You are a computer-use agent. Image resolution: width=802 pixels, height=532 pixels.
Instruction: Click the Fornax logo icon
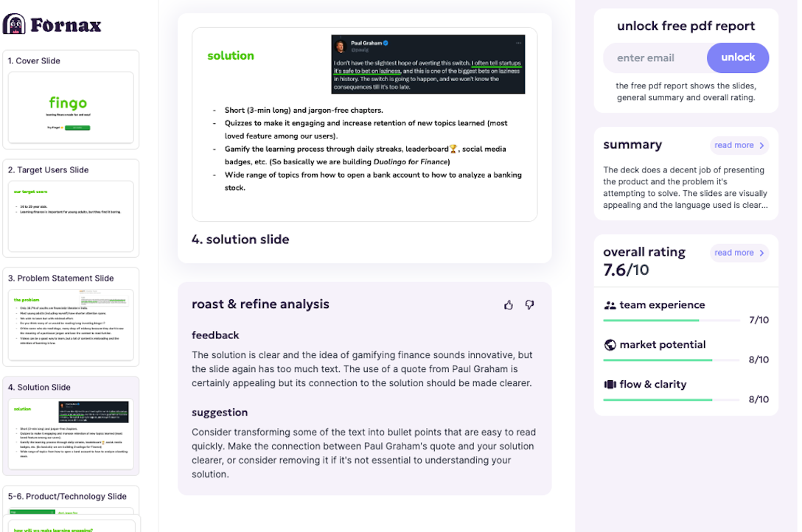point(15,24)
